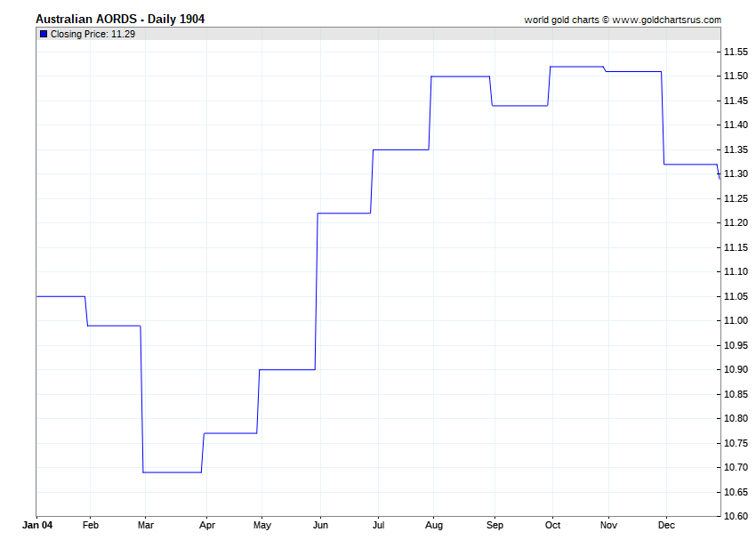The width and height of the screenshot is (756, 548).
Task: Click the 'Closing Price: 11.29' legend text
Action: (92, 34)
